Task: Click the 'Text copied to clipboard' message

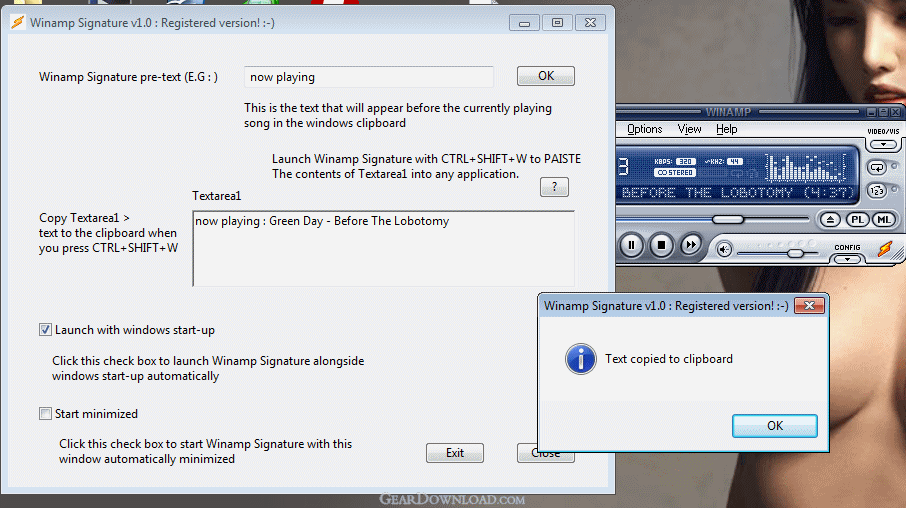Action: [669, 359]
